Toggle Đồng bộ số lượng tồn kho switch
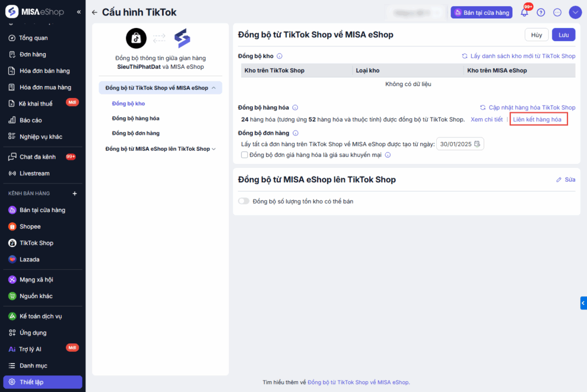Image resolution: width=587 pixels, height=392 pixels. 244,201
